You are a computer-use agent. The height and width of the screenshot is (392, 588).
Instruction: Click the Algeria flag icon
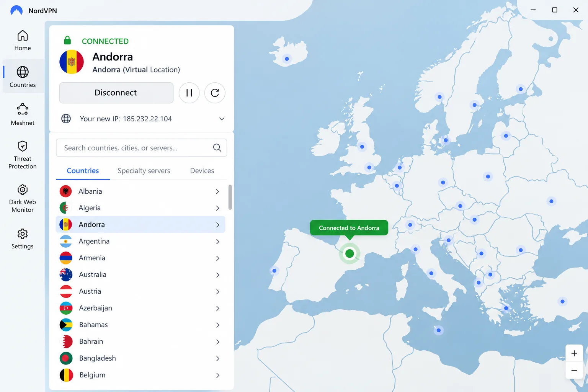(x=66, y=208)
